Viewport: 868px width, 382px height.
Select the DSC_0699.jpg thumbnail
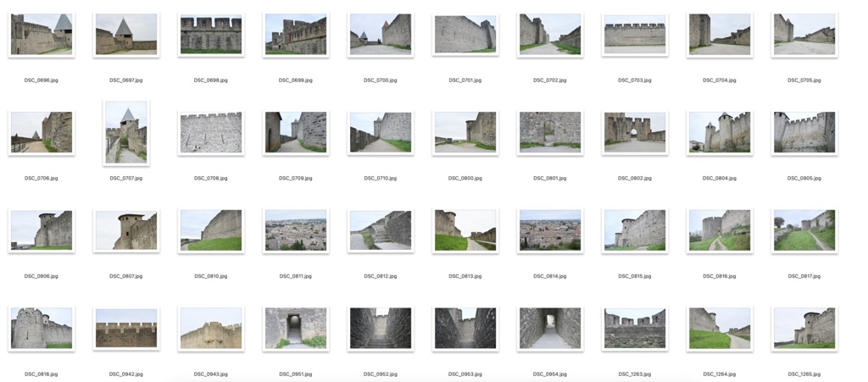tap(296, 34)
